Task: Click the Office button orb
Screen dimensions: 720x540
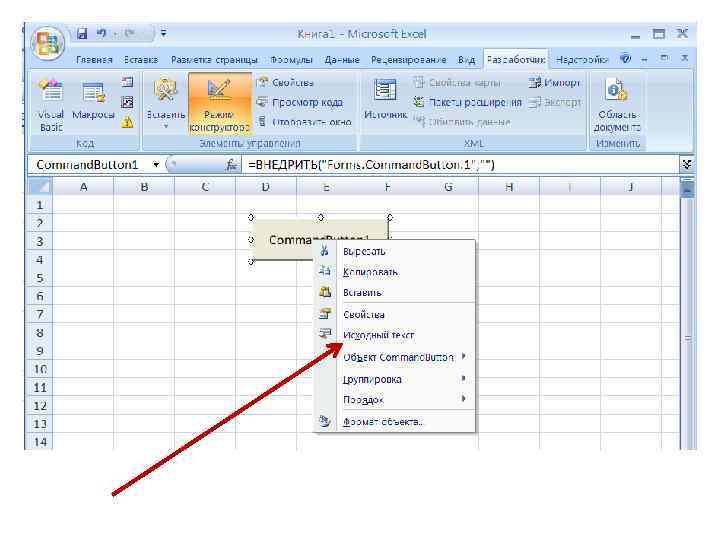Action: [x=47, y=44]
